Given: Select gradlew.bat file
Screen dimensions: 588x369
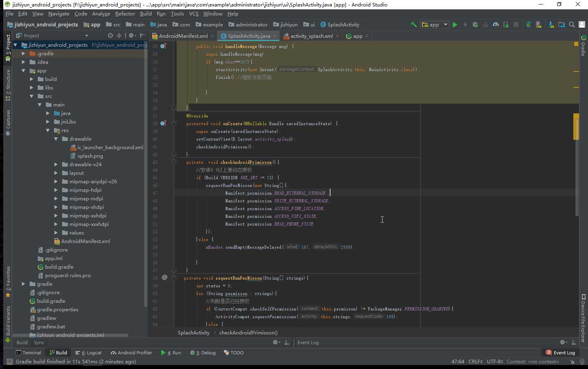Looking at the screenshot, I should 48,326.
